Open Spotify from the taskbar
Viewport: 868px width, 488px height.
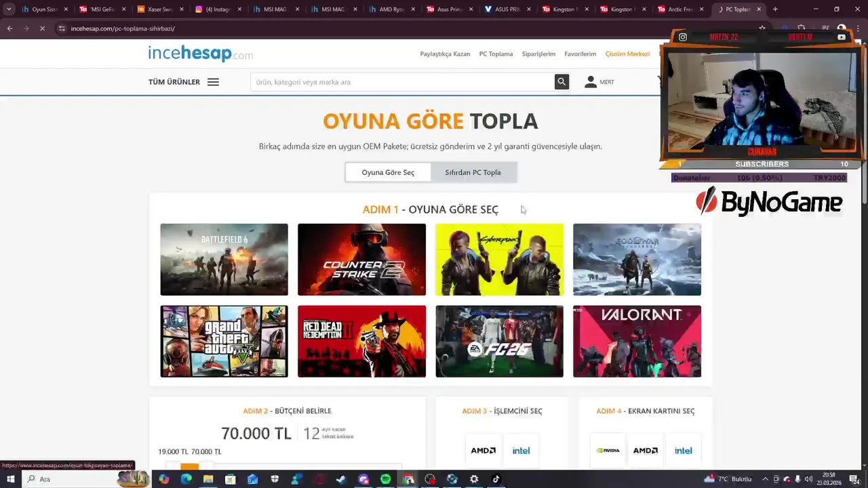click(385, 479)
